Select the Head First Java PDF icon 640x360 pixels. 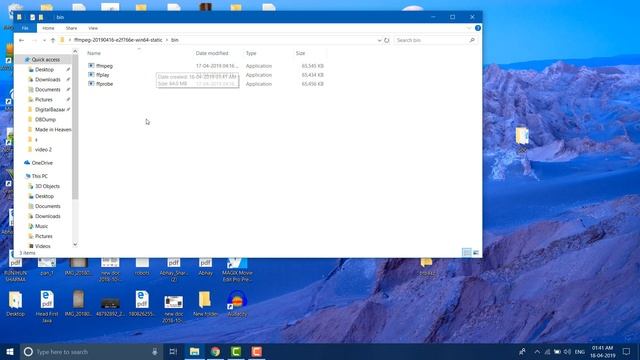[47, 307]
